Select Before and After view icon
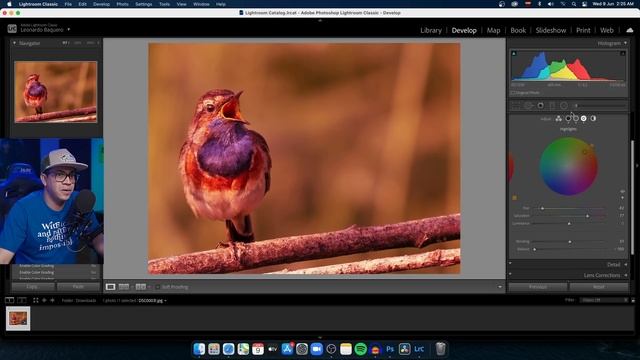The height and width of the screenshot is (360, 640). 140,287
